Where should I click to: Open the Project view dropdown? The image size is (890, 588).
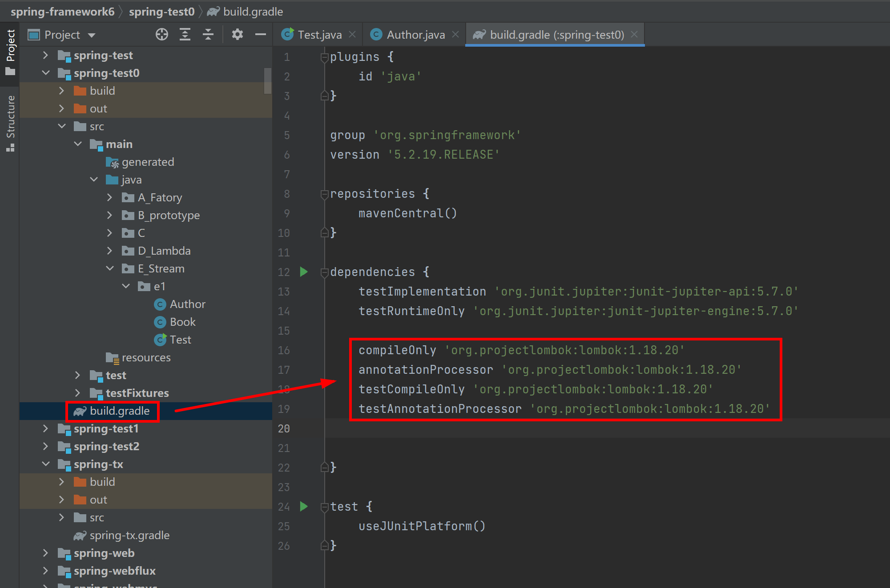tap(92, 35)
